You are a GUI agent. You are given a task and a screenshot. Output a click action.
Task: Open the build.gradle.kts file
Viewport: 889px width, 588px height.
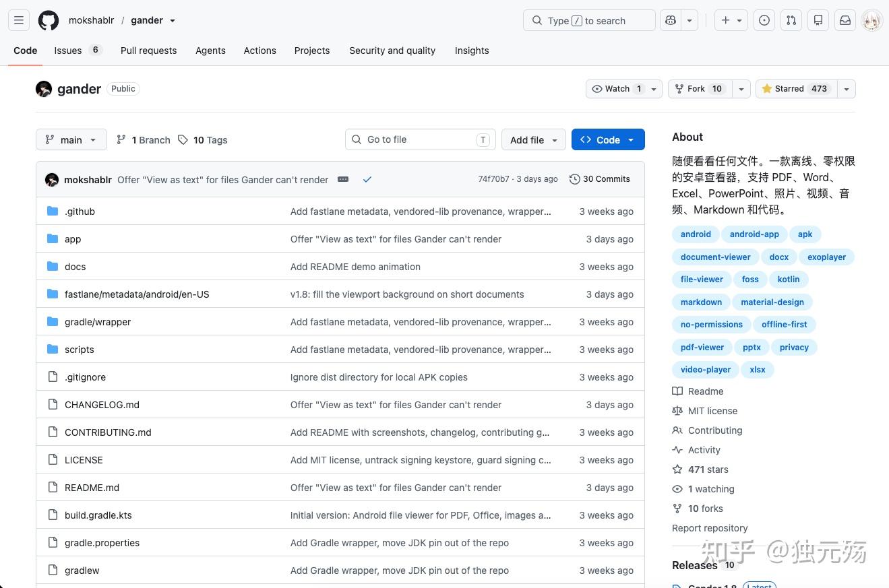(98, 515)
